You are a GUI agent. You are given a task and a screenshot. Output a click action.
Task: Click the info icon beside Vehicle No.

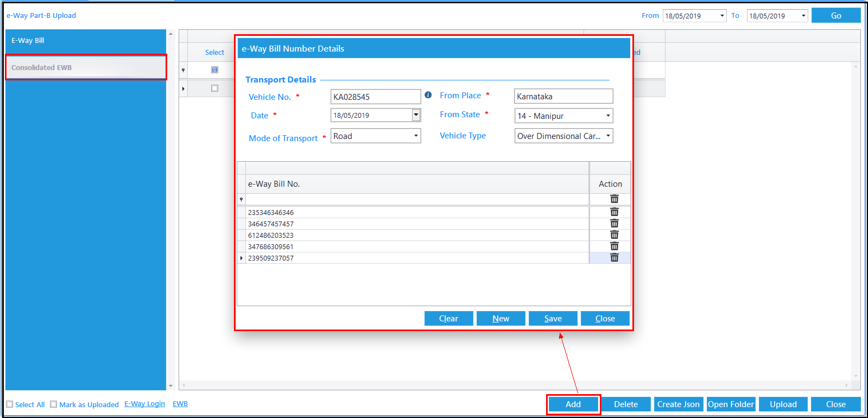point(428,95)
